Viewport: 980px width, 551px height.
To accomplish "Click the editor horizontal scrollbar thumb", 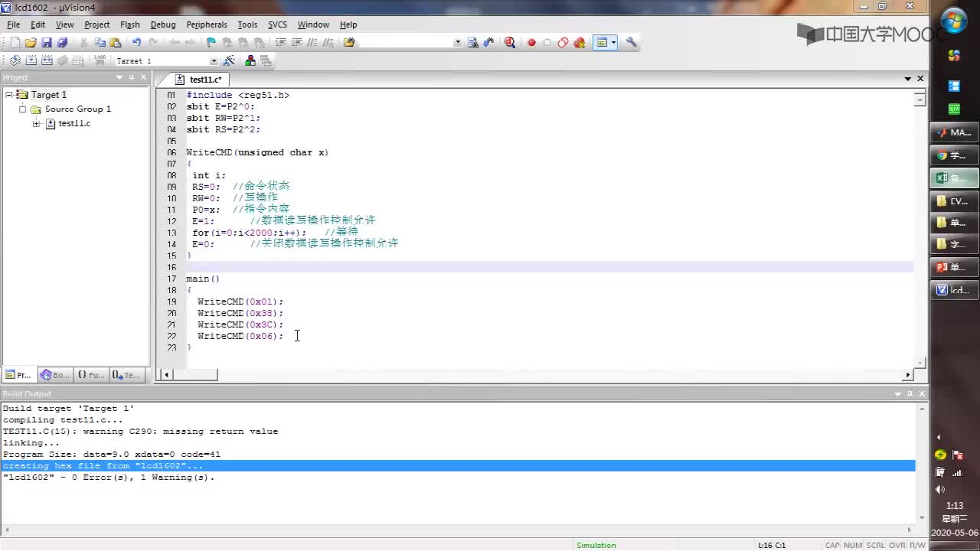I will pyautogui.click(x=194, y=375).
